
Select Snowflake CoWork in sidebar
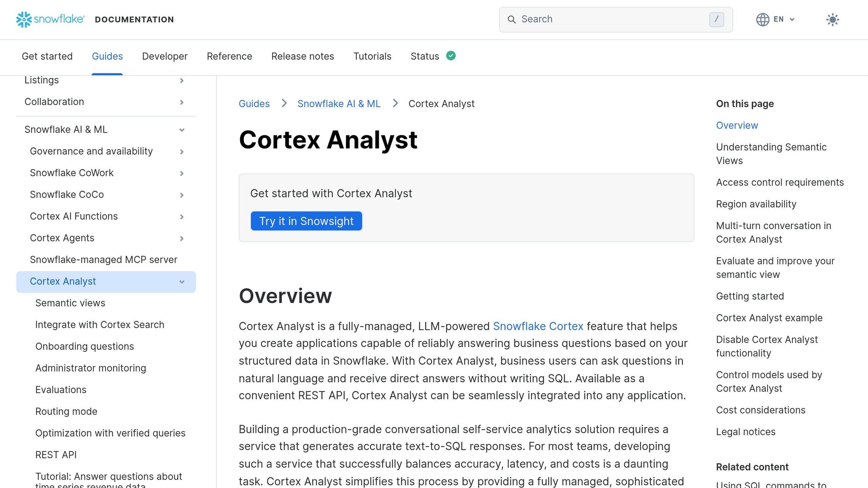coord(72,173)
